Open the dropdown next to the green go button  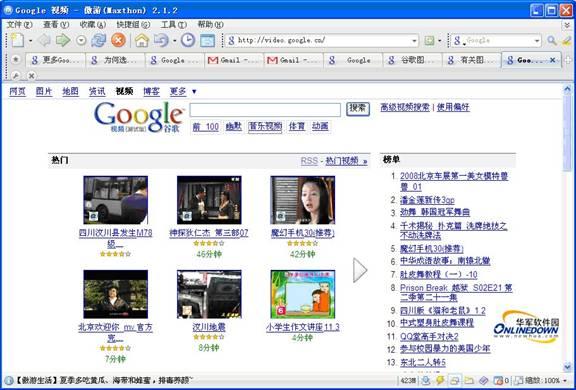pyautogui.click(x=440, y=40)
